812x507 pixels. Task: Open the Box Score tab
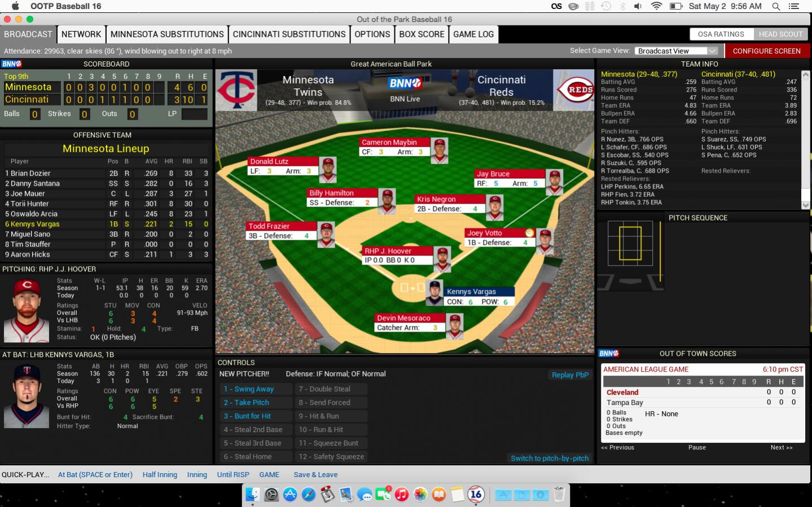tap(422, 34)
